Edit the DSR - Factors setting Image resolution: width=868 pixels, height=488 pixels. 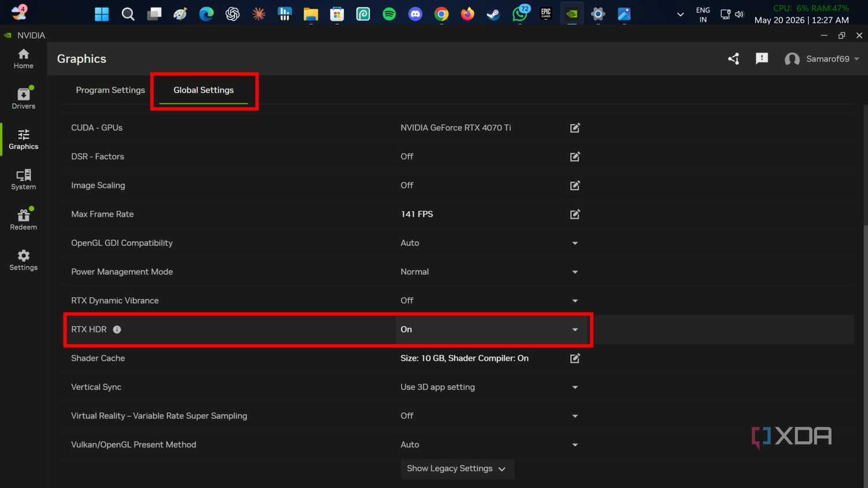(575, 157)
